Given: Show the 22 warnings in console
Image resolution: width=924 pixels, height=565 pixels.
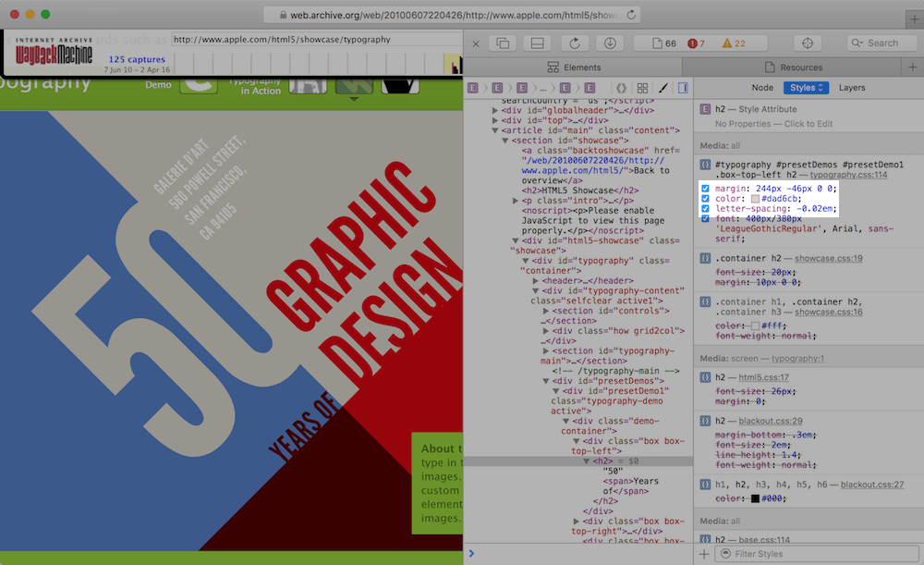Looking at the screenshot, I should (734, 43).
